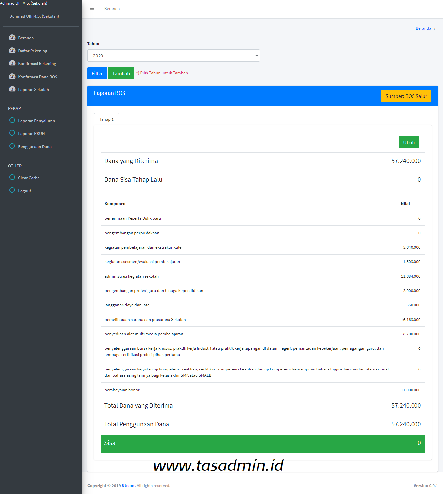Click the Beranda dashboard icon
448x494 pixels.
point(12,38)
